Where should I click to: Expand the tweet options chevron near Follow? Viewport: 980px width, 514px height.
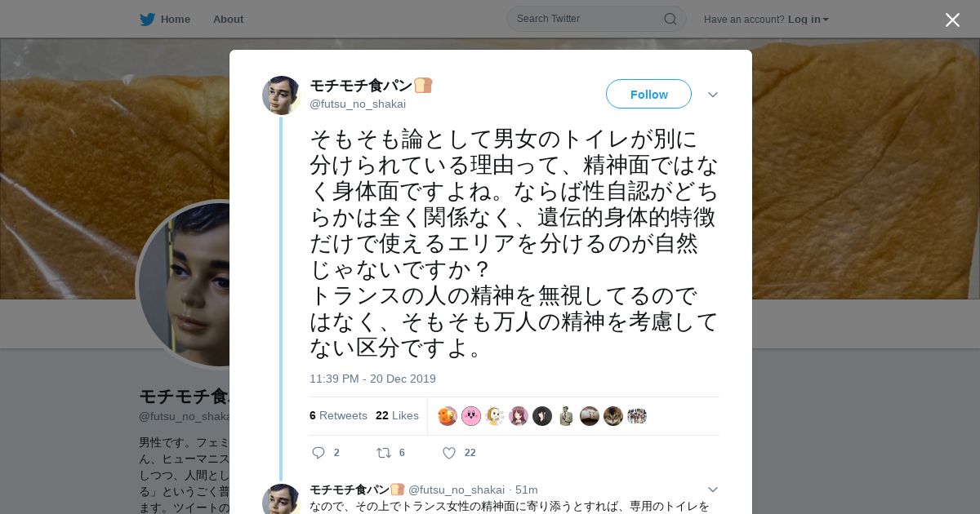click(x=712, y=95)
